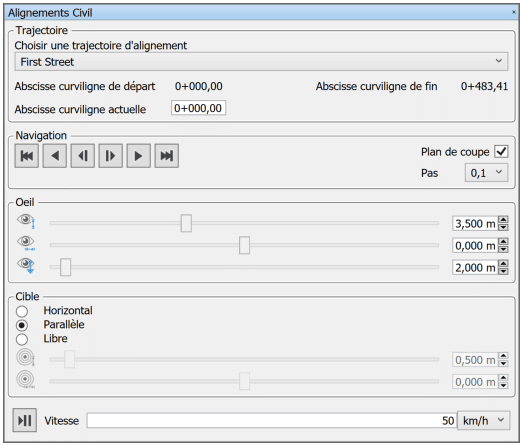The image size is (520, 445).
Task: Toggle the Plan de coupe checkbox
Action: (501, 151)
